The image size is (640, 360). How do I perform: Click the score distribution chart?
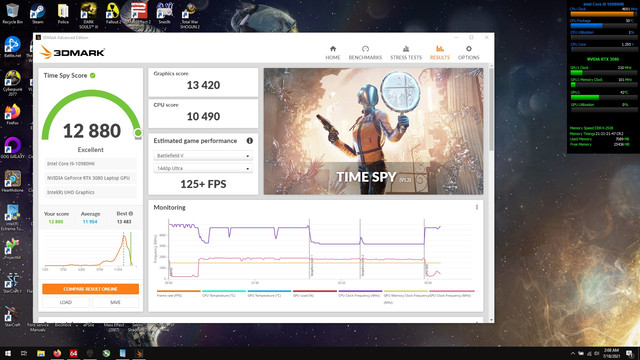pos(90,251)
